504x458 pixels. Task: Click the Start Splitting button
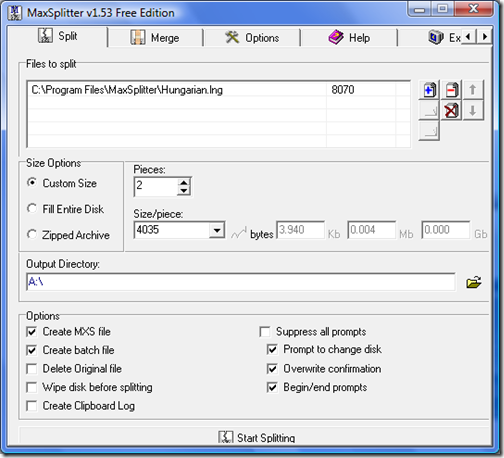[257, 437]
